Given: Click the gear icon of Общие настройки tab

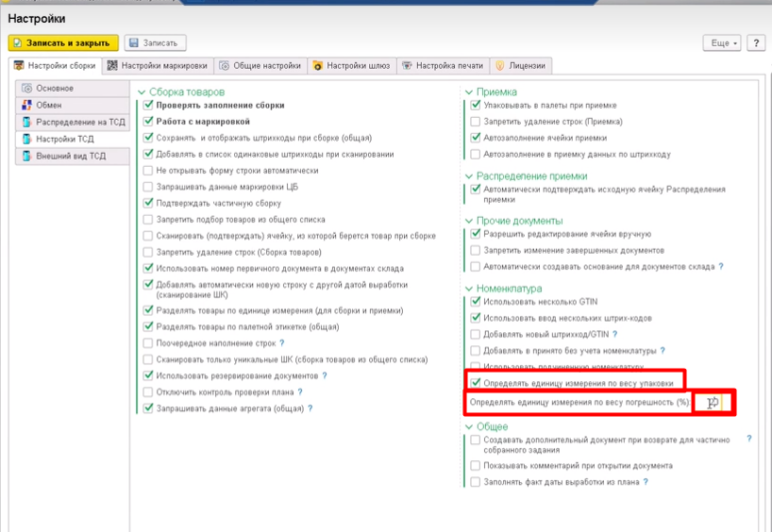Looking at the screenshot, I should [x=224, y=65].
